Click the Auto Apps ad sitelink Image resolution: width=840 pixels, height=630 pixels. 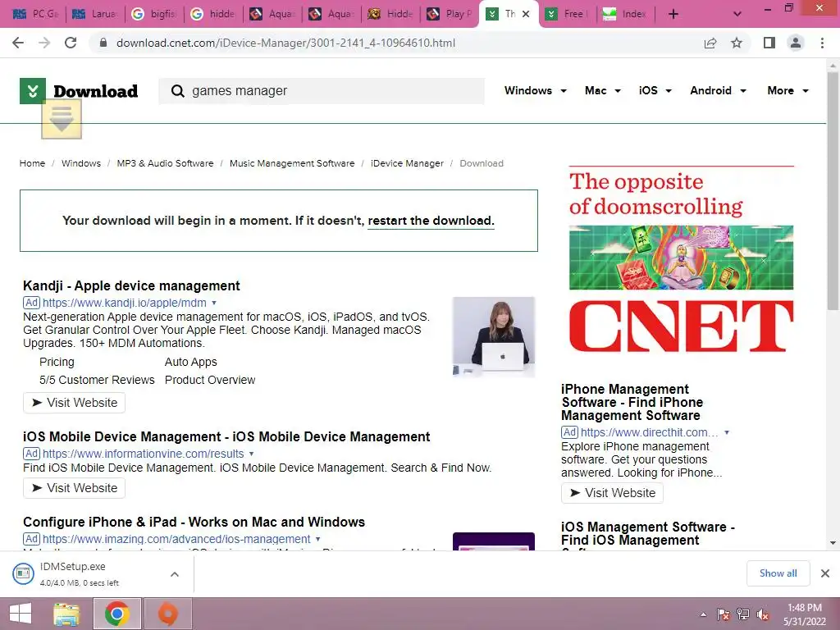point(190,362)
